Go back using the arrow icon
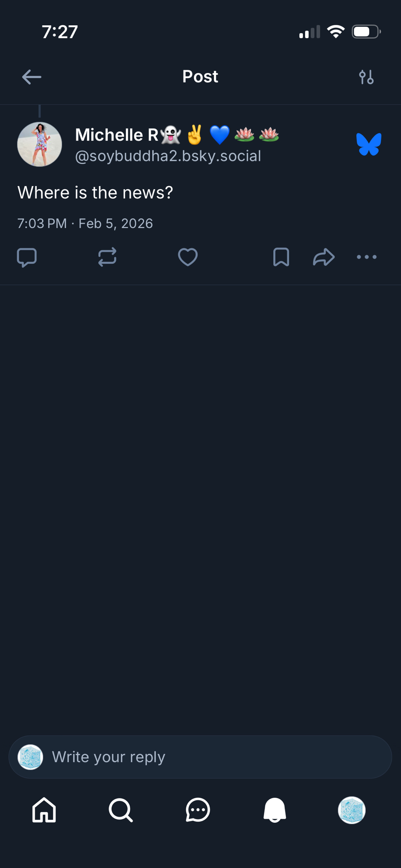Screen dimensions: 401x868 click(x=32, y=77)
